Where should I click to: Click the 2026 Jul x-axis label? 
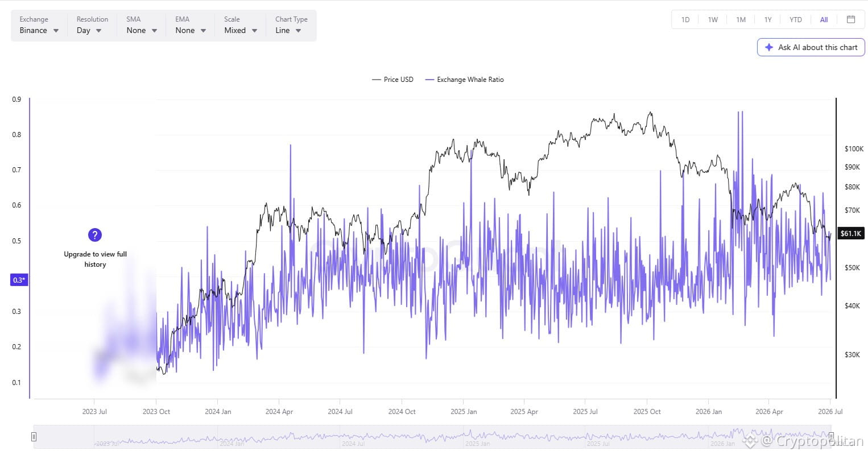pyautogui.click(x=830, y=411)
